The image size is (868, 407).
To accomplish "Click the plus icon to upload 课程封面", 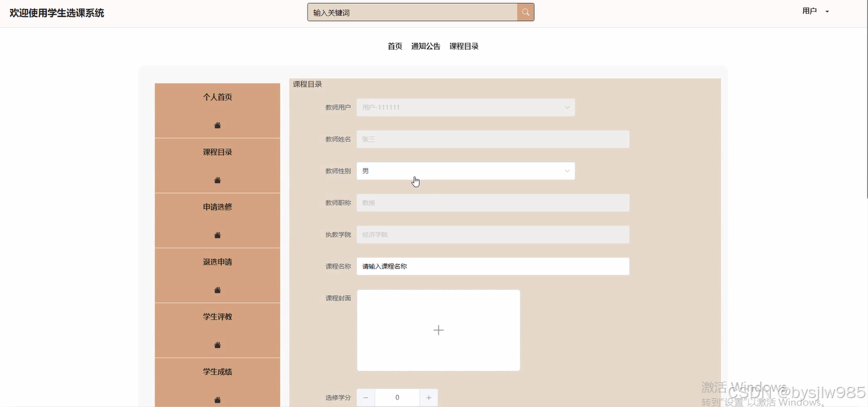I will 438,330.
